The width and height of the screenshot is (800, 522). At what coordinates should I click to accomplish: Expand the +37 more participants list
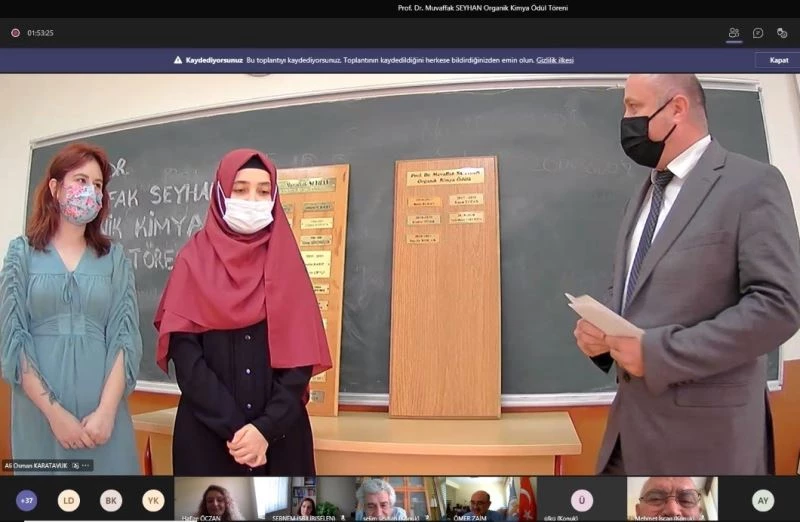(x=26, y=500)
